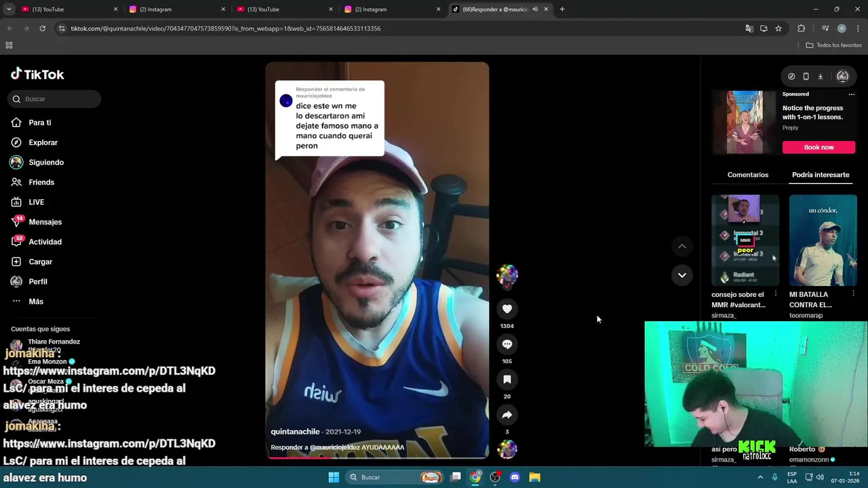The height and width of the screenshot is (488, 868).
Task: Switch to the Podría interesarte tab
Action: 821,175
